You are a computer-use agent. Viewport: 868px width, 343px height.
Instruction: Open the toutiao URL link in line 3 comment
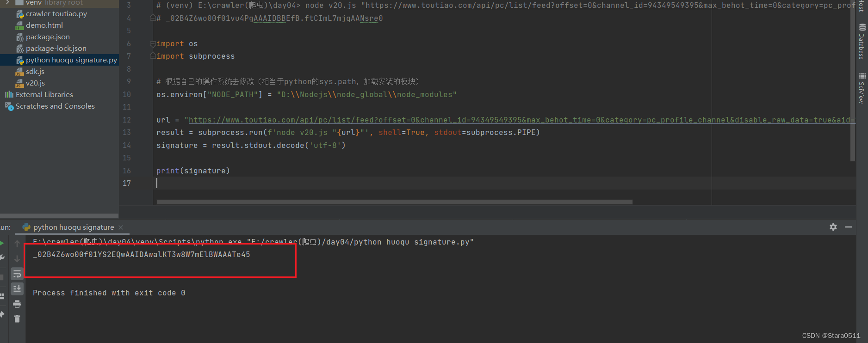(x=610, y=6)
